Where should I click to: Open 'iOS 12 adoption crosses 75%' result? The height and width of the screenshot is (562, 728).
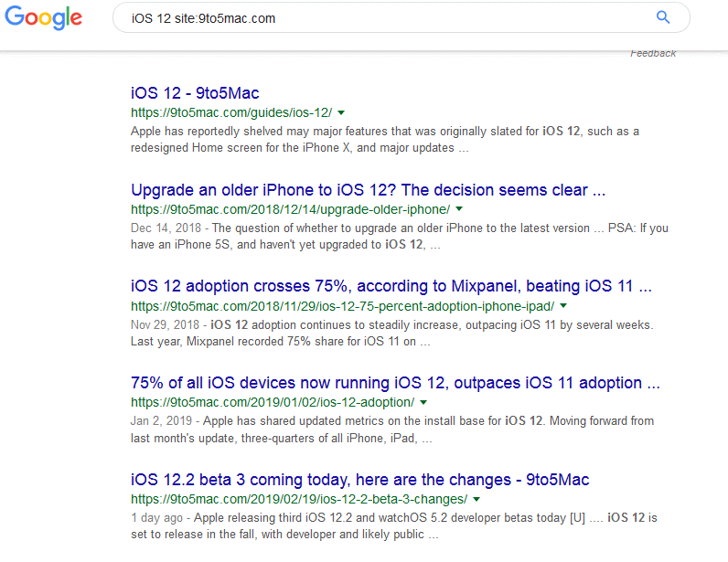coord(391,286)
